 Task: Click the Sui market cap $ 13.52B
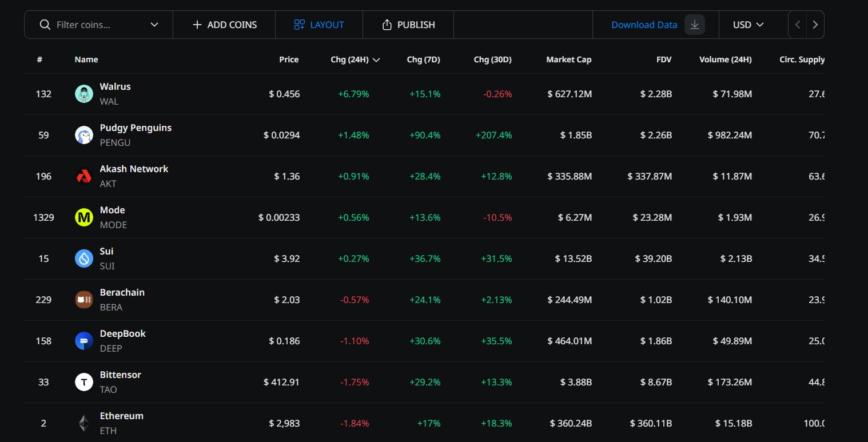click(x=574, y=258)
